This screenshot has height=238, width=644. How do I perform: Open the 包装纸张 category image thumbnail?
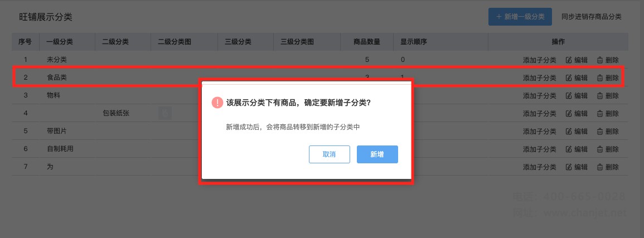point(165,113)
